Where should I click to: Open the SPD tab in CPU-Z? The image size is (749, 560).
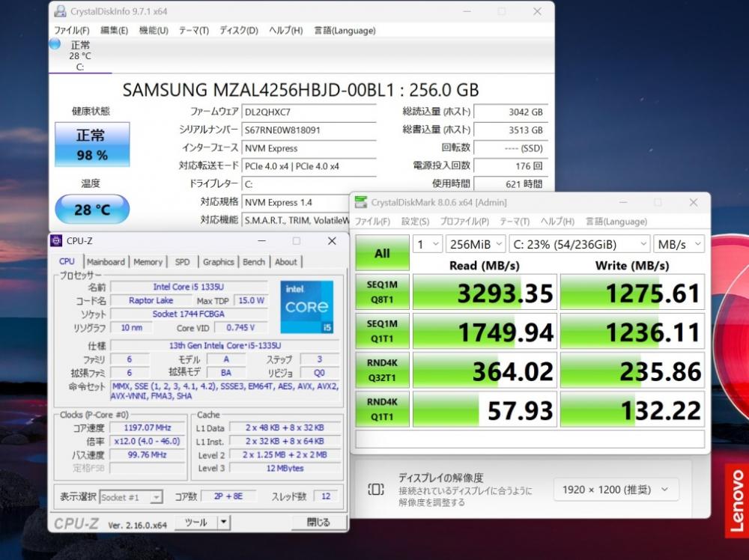pyautogui.click(x=182, y=261)
